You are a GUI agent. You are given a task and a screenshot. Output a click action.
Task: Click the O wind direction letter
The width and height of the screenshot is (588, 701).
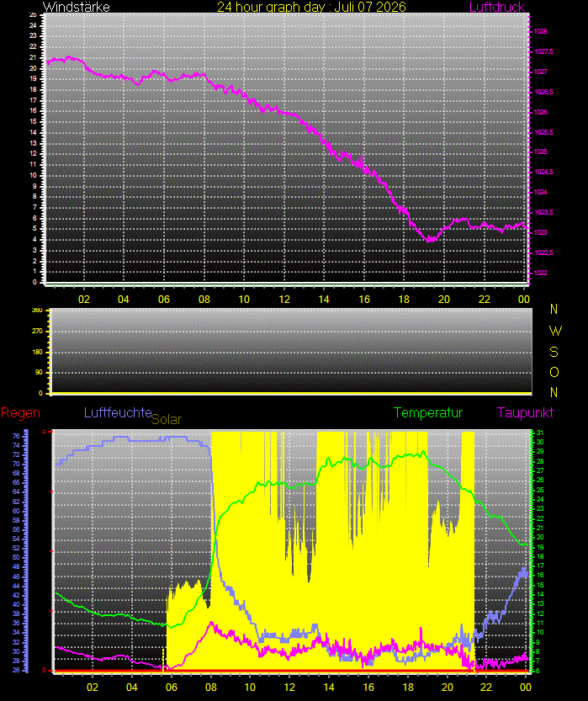554,373
